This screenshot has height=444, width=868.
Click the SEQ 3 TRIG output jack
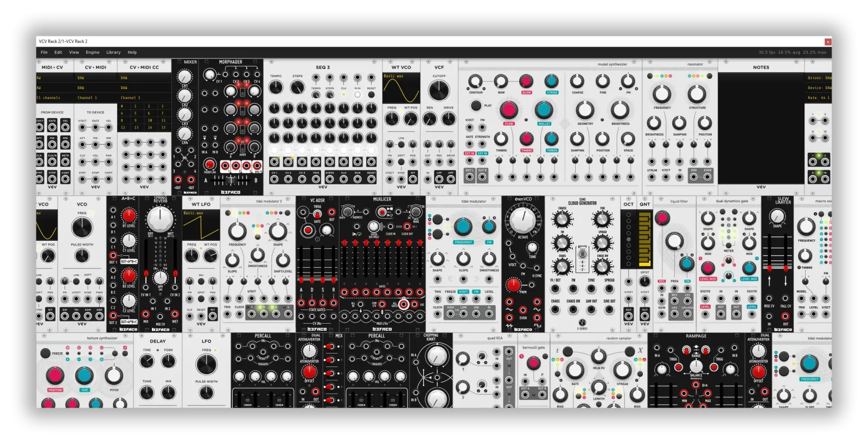pos(316,178)
